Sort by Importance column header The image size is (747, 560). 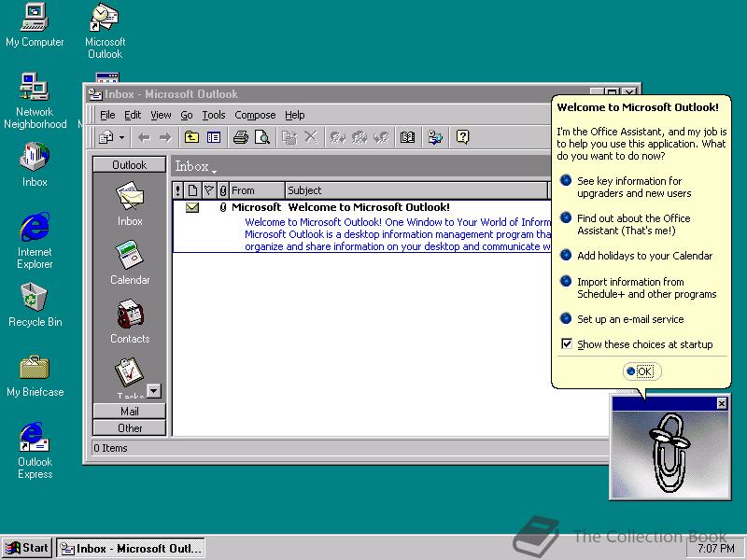point(177,190)
